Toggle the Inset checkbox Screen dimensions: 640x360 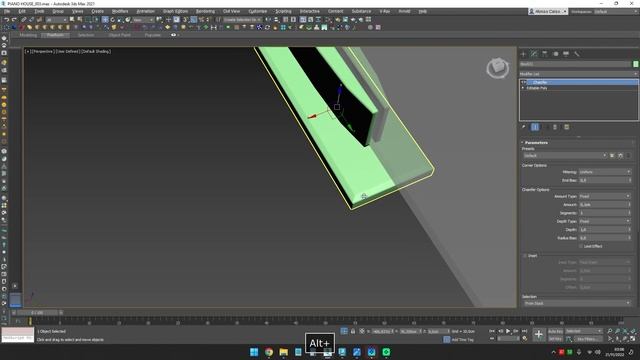pyautogui.click(x=525, y=256)
